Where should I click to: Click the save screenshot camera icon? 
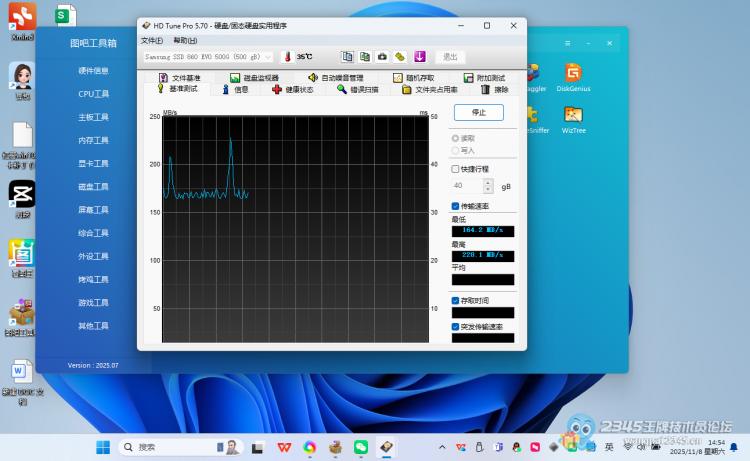(382, 57)
